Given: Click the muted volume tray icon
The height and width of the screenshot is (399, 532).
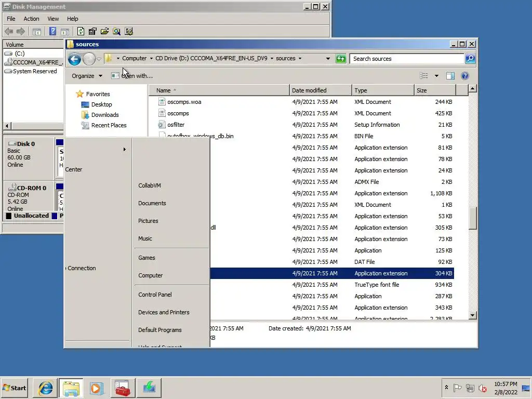Looking at the screenshot, I should [482, 388].
